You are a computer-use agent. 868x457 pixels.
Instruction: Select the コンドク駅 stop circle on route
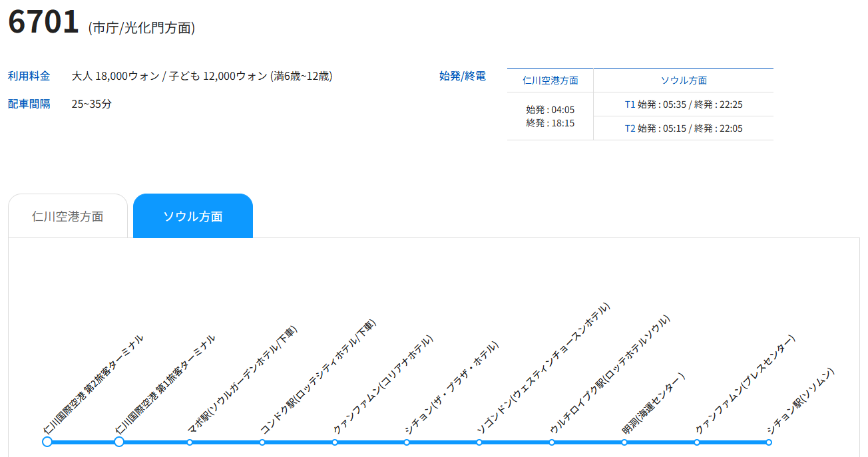(262, 442)
